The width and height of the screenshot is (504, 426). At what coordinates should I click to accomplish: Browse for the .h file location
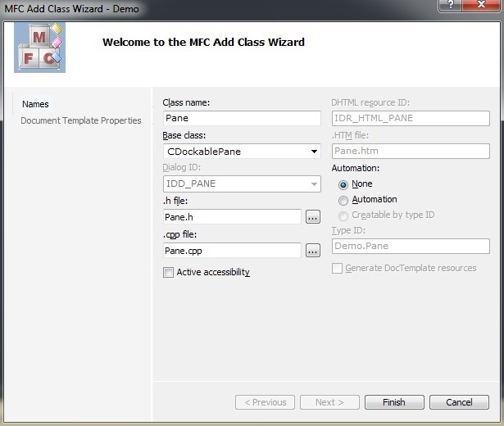click(313, 217)
